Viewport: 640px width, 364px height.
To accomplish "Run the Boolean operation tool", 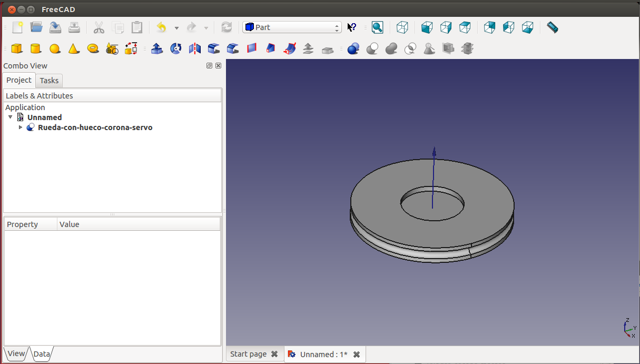I will 353,49.
